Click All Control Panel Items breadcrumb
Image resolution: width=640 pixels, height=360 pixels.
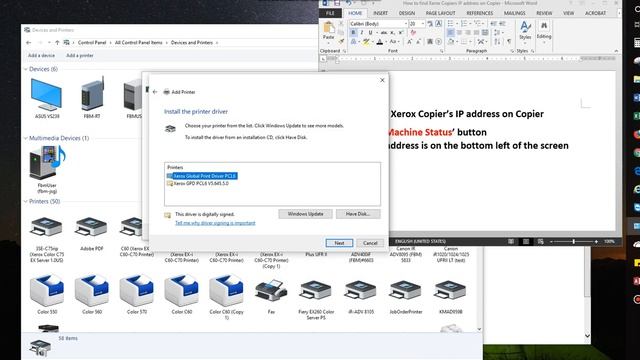click(138, 42)
